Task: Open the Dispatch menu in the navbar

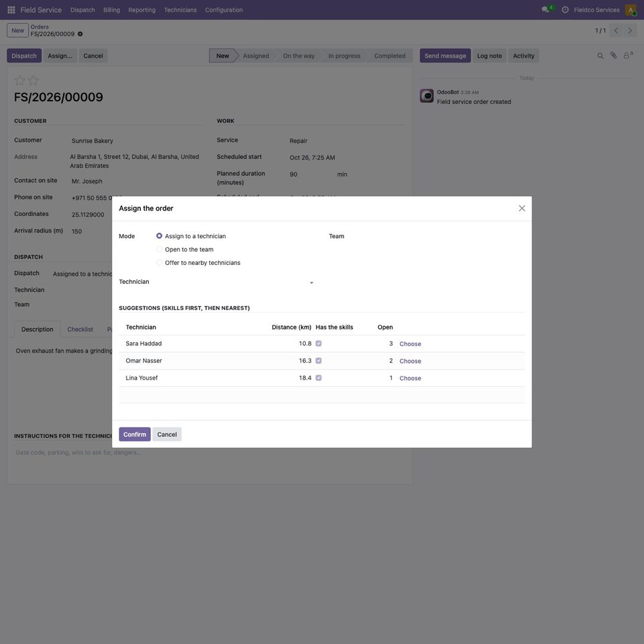Action: pyautogui.click(x=83, y=10)
